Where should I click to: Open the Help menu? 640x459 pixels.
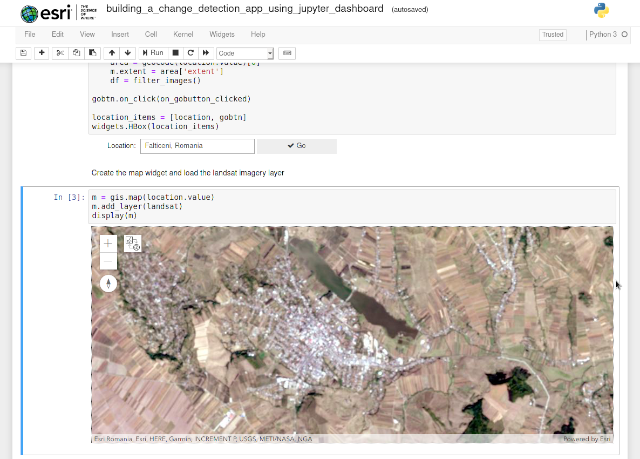[x=258, y=35]
